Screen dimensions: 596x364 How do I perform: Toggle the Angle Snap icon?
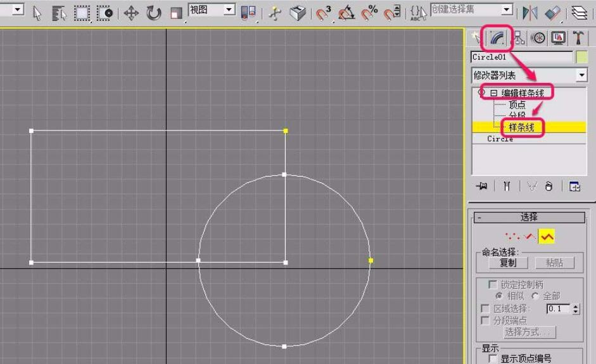[346, 13]
